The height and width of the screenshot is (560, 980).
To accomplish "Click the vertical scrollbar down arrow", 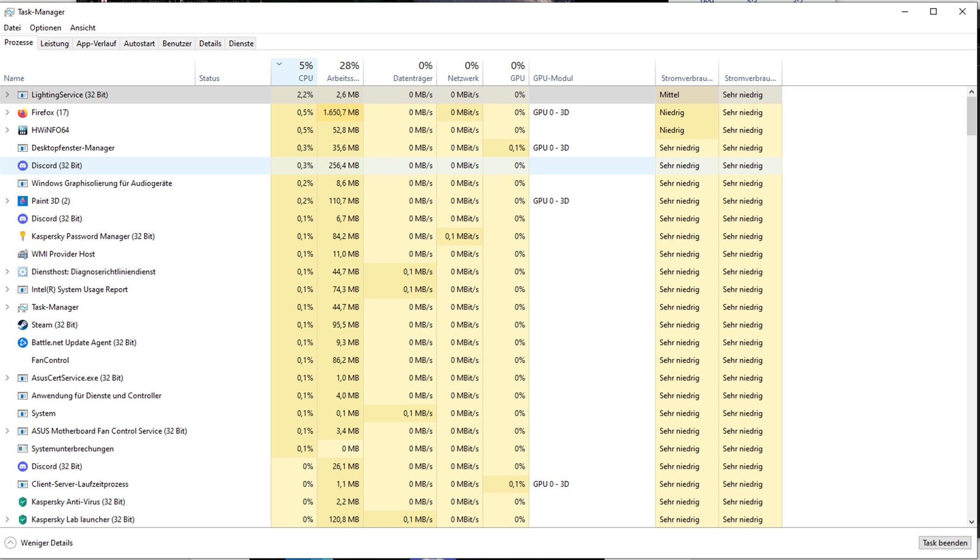I will click(971, 522).
